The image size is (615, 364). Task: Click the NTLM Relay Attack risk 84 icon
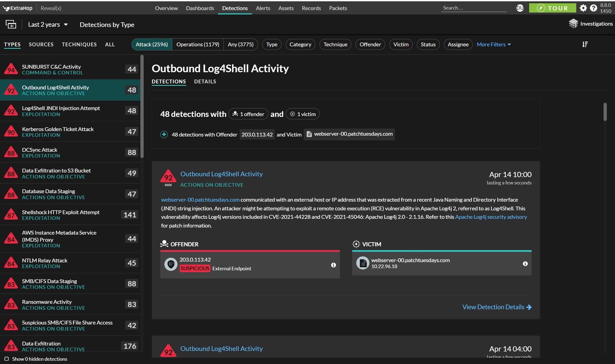(x=11, y=263)
